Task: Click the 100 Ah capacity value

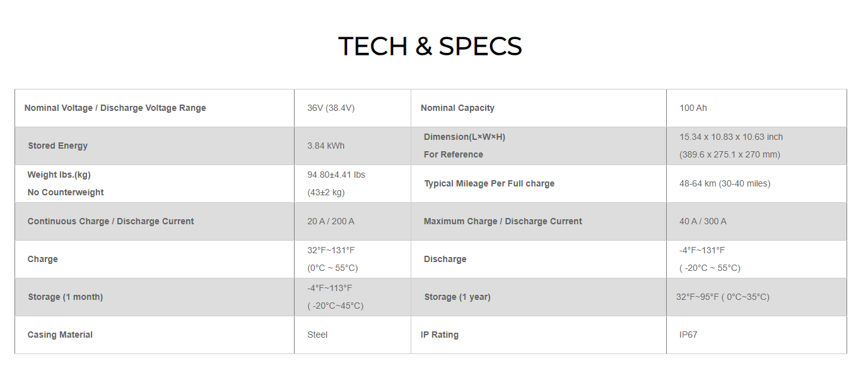Action: point(693,108)
